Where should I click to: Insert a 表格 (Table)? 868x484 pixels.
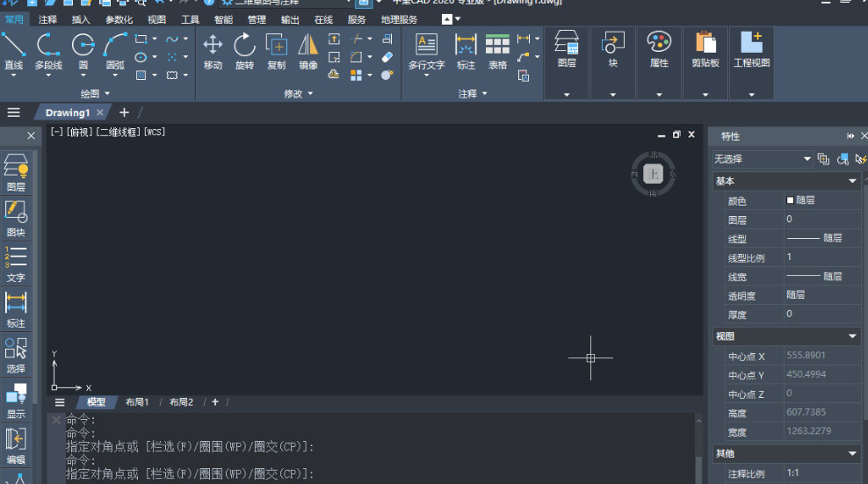497,51
